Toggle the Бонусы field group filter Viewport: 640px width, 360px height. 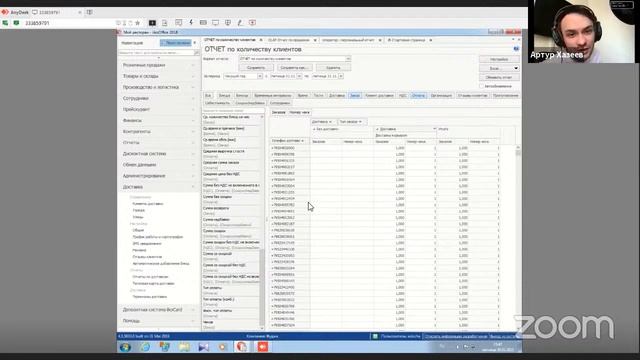coord(242,96)
